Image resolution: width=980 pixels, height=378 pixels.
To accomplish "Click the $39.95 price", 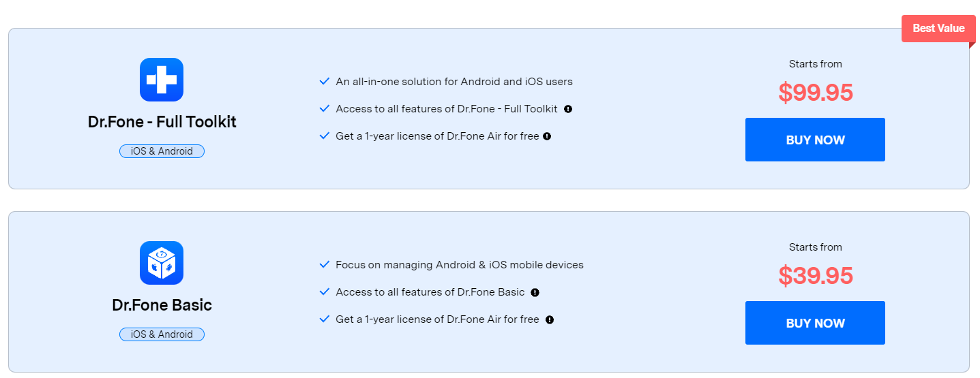I will pyautogui.click(x=816, y=276).
